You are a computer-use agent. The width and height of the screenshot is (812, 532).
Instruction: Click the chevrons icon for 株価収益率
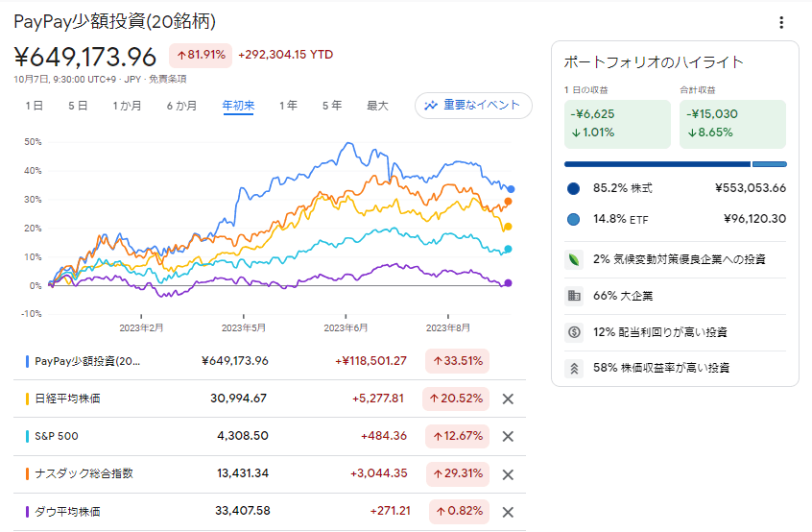coord(574,368)
